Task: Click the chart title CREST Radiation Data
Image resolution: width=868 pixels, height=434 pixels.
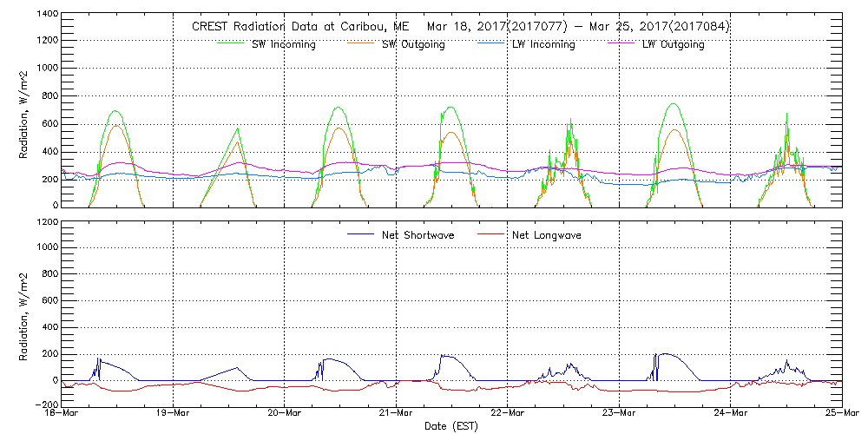Action: coord(461,26)
